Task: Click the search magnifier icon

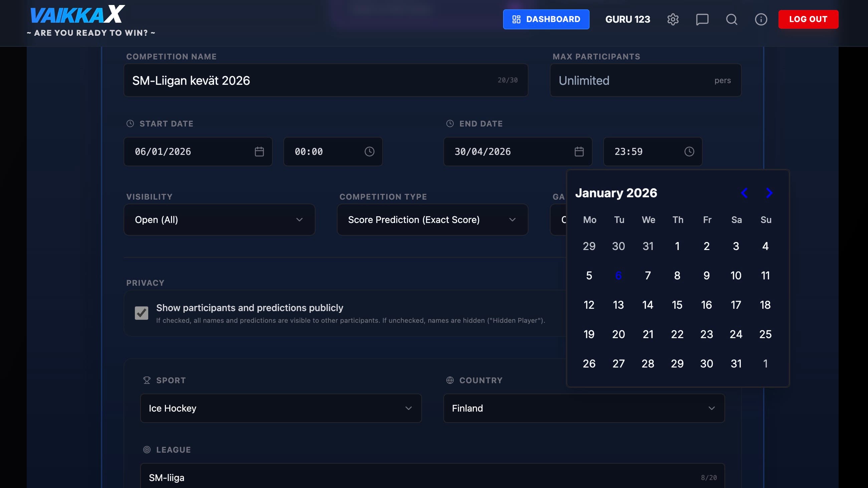Action: click(x=731, y=19)
